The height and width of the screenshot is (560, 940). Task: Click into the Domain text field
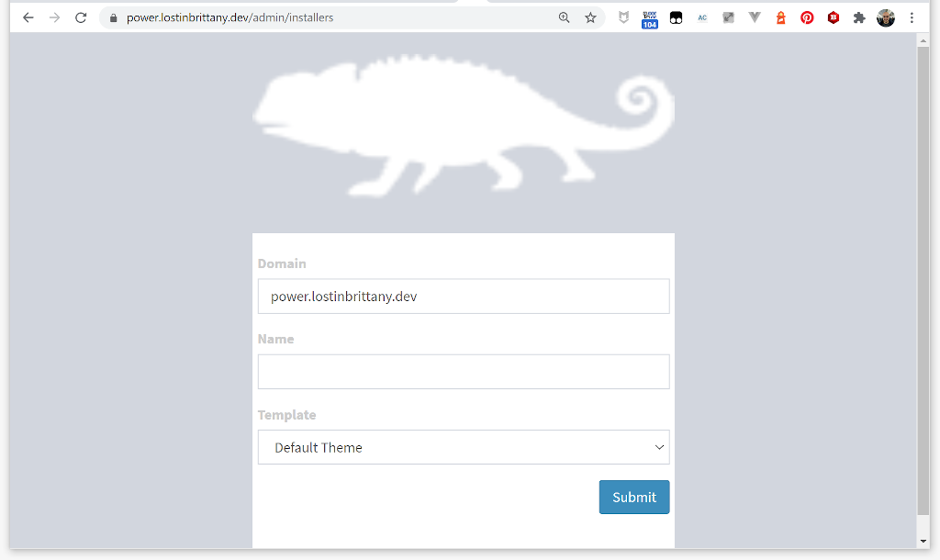(x=464, y=297)
